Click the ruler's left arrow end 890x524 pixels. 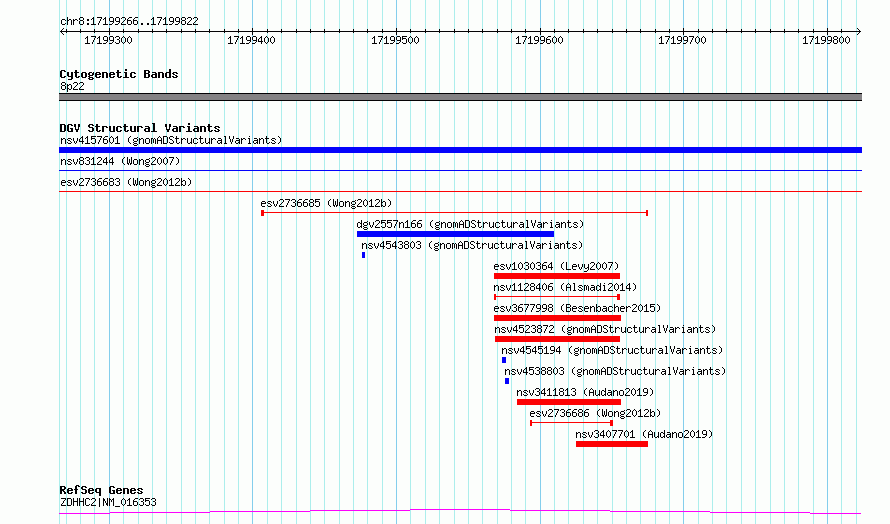click(62, 32)
